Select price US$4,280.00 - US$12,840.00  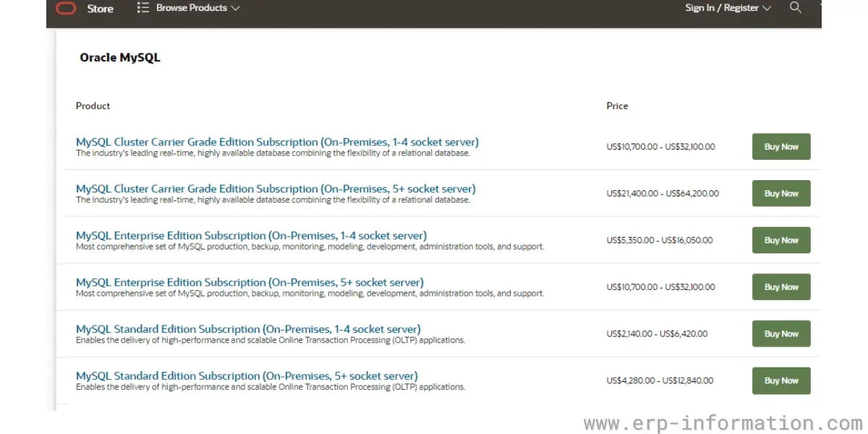[660, 380]
